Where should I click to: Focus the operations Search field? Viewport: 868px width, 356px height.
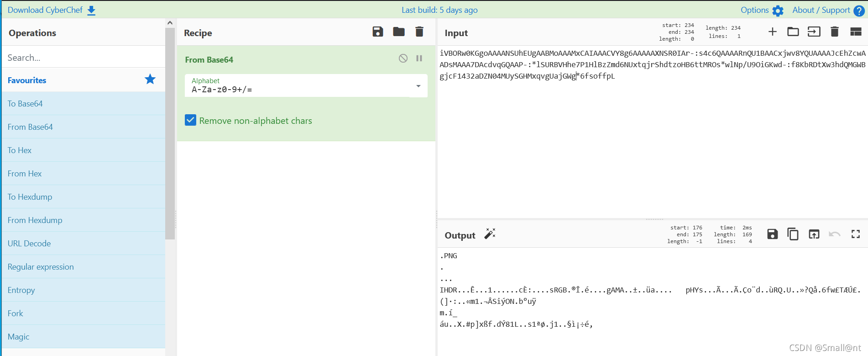(x=84, y=58)
